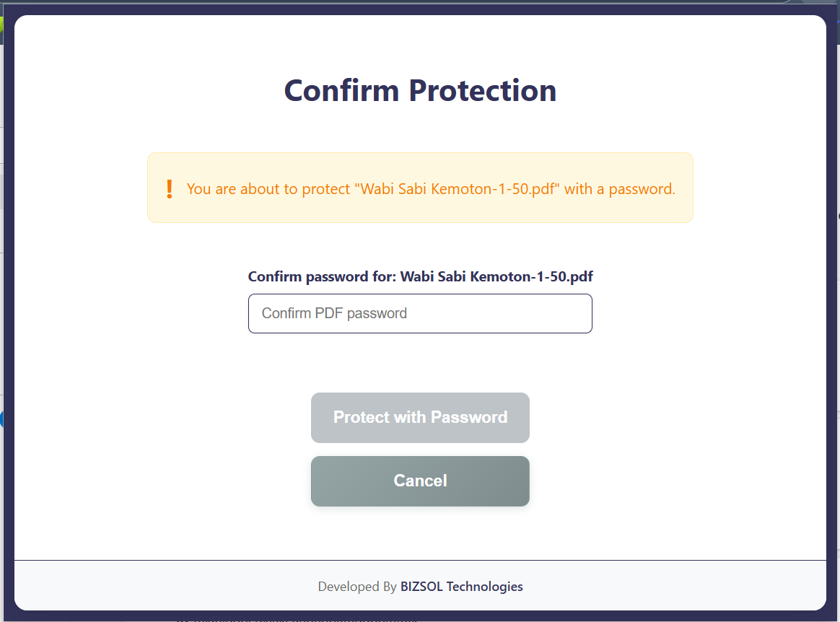Open the BIZSOL Technologies footer link
The height and width of the screenshot is (622, 840).
tap(462, 587)
